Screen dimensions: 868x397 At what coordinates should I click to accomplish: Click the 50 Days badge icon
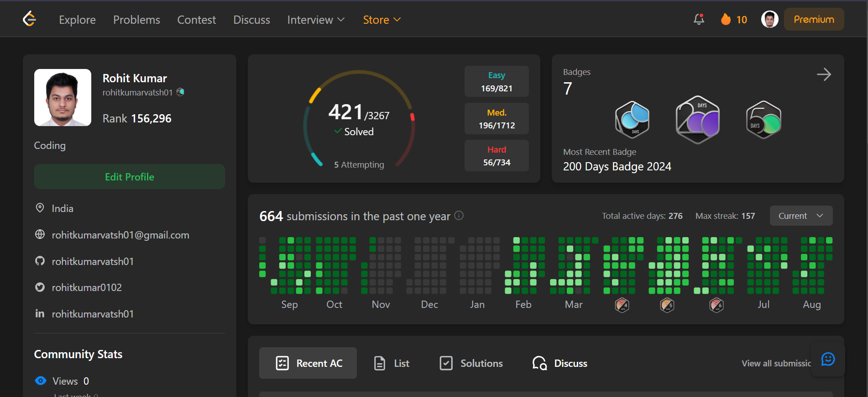tap(763, 120)
